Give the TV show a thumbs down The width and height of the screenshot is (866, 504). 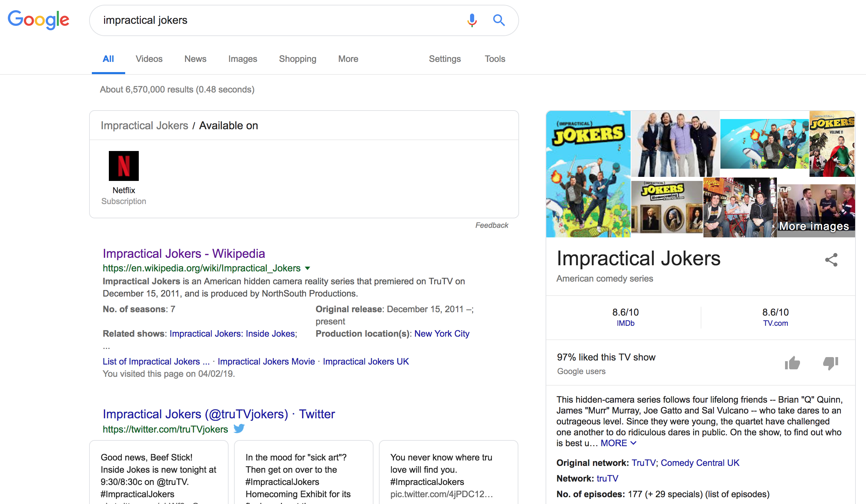click(831, 363)
